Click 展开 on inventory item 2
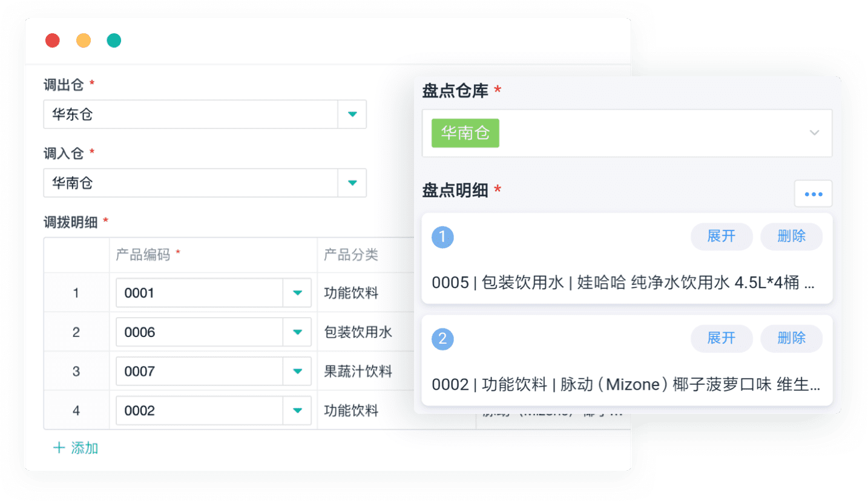Viewport: 868px width, 501px height. pos(722,338)
